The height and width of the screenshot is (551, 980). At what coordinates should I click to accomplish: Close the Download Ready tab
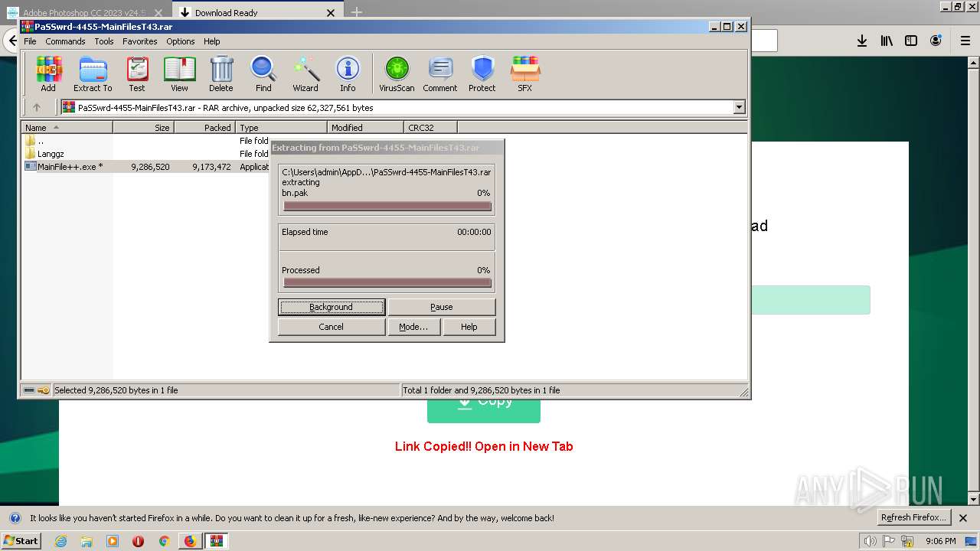coord(331,13)
